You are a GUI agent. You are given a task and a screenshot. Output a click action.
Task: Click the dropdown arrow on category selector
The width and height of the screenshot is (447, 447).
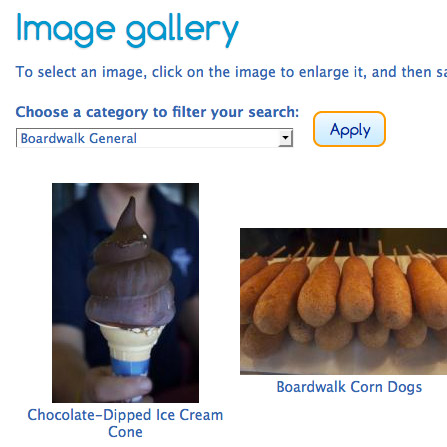tap(285, 138)
